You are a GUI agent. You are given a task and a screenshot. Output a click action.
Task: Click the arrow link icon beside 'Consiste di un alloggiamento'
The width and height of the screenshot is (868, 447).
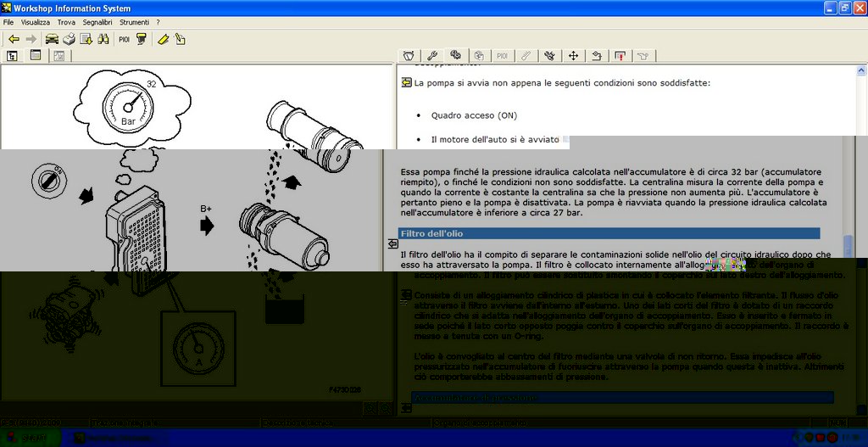[x=406, y=294]
